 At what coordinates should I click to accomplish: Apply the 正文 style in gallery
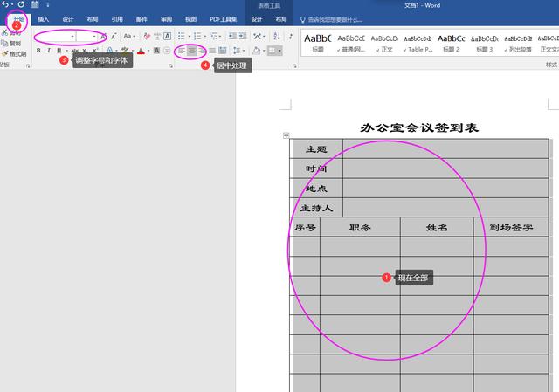pyautogui.click(x=384, y=43)
